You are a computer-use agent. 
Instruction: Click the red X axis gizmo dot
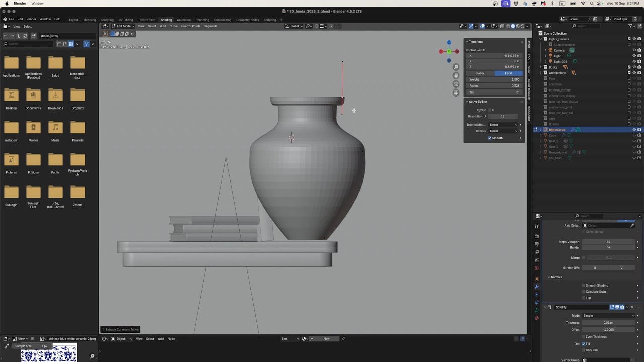click(441, 51)
